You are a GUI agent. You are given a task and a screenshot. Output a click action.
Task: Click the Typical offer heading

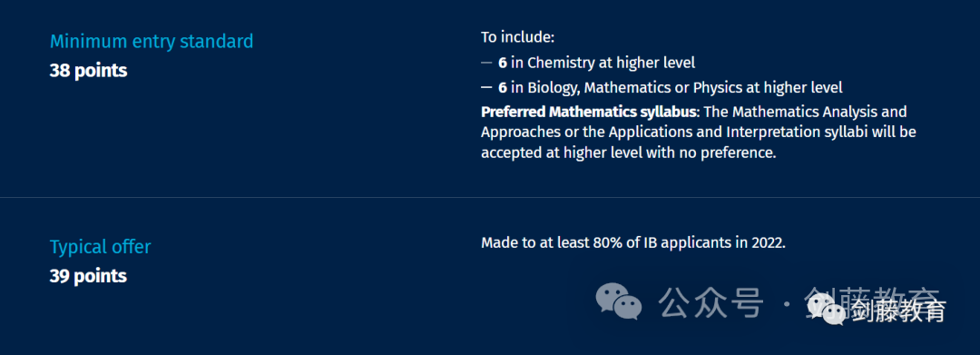coord(100,247)
